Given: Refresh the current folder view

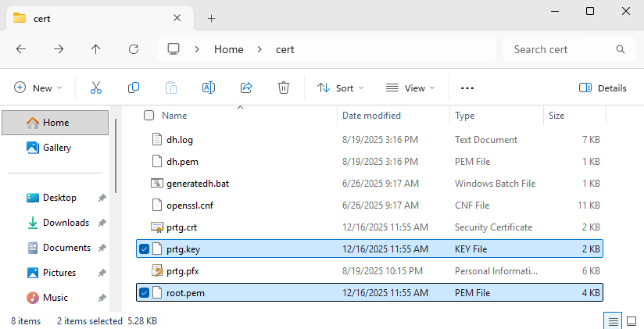Looking at the screenshot, I should (x=134, y=49).
